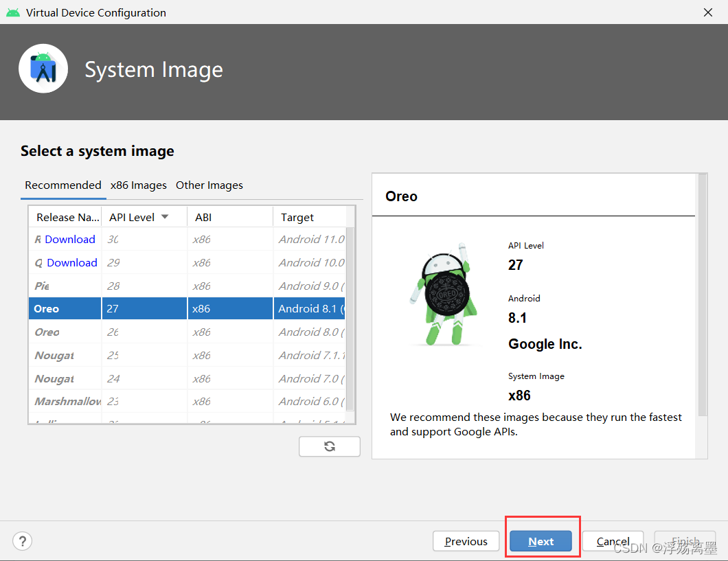Screen dimensions: 728x561
Task: Switch to the Other Images tab
Action: pos(209,185)
